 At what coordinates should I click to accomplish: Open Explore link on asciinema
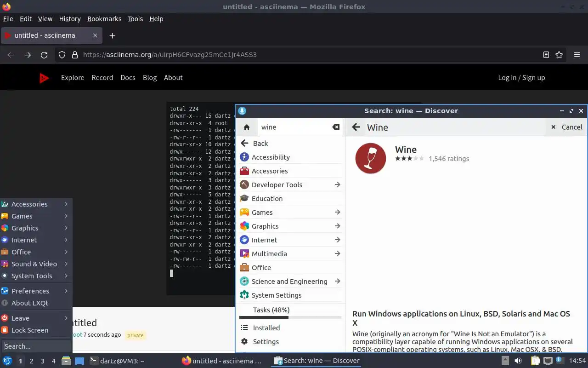(x=73, y=78)
